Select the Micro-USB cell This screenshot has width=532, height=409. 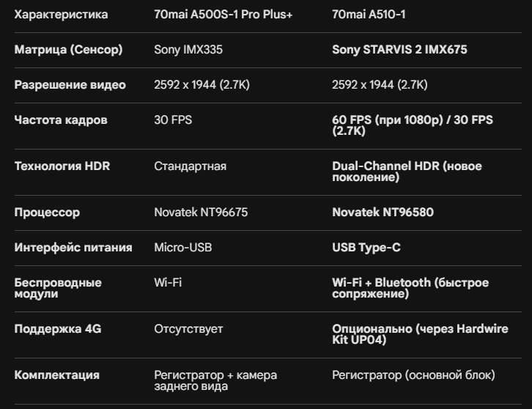click(x=183, y=248)
